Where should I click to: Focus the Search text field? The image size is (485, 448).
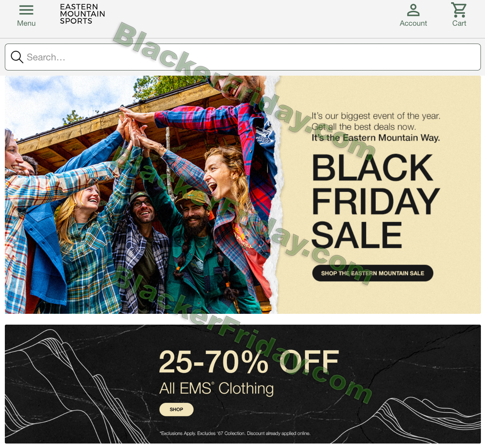[x=242, y=57]
